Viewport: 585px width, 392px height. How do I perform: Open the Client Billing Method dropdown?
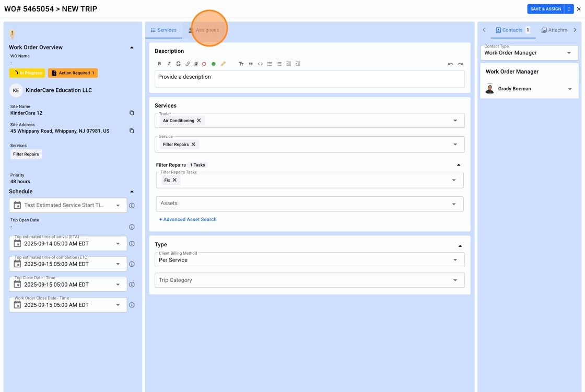coord(310,260)
